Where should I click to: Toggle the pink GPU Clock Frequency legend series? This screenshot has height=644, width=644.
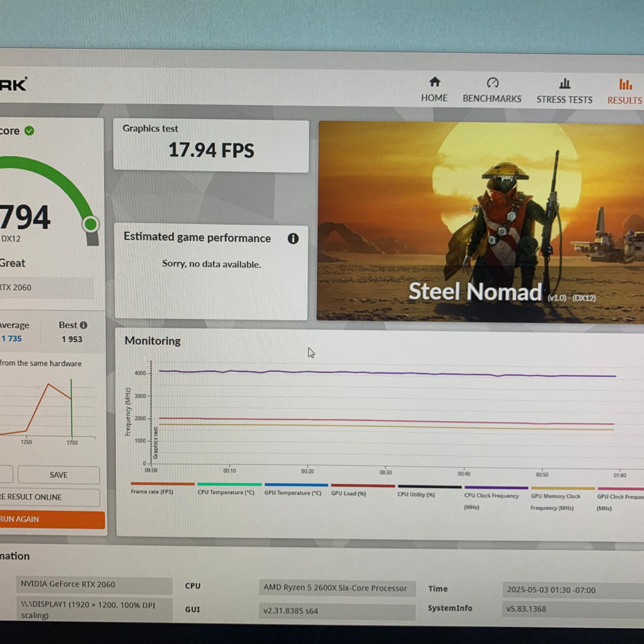point(620,499)
